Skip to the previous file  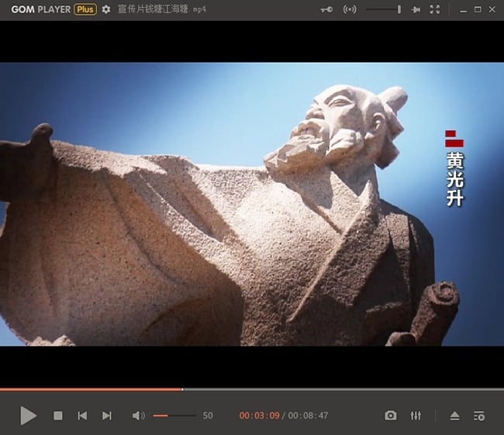(82, 416)
